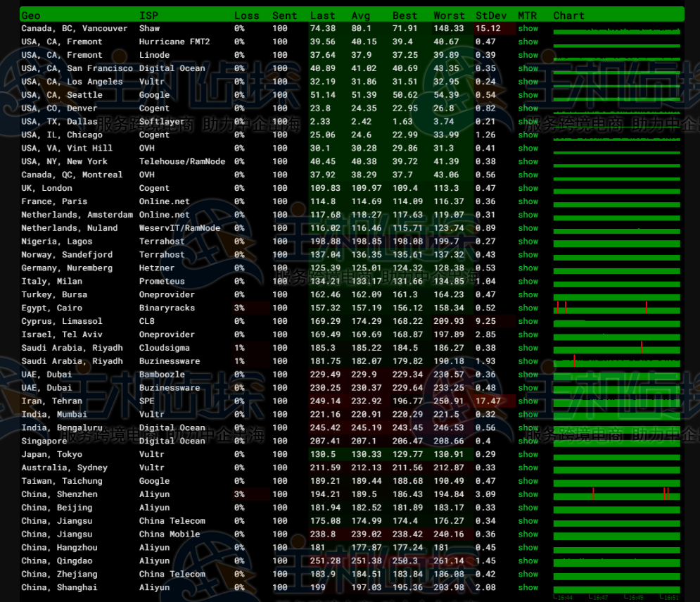Click the latency chart for China, Shenzhen
Screen dimensions: 700x602
(x=616, y=495)
